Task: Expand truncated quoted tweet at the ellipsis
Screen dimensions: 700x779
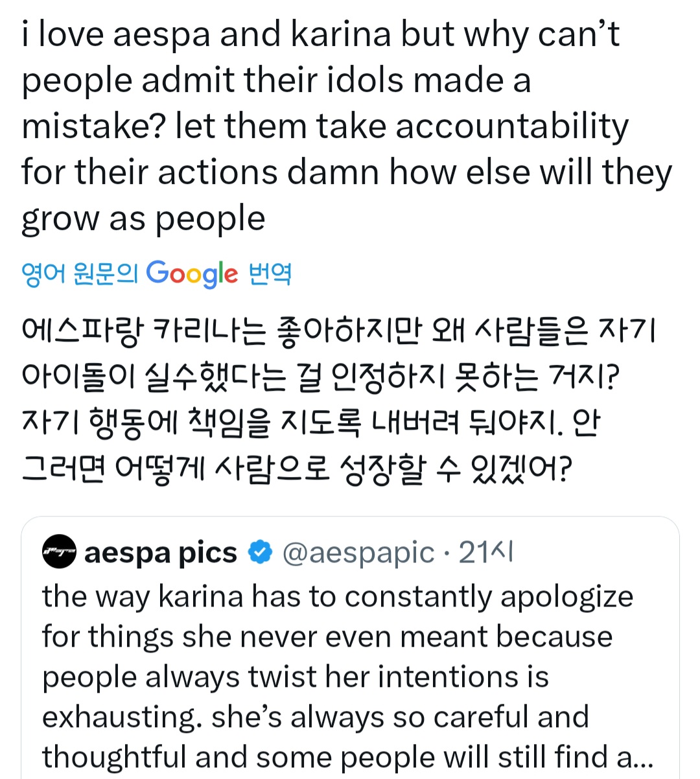Action: click(643, 757)
